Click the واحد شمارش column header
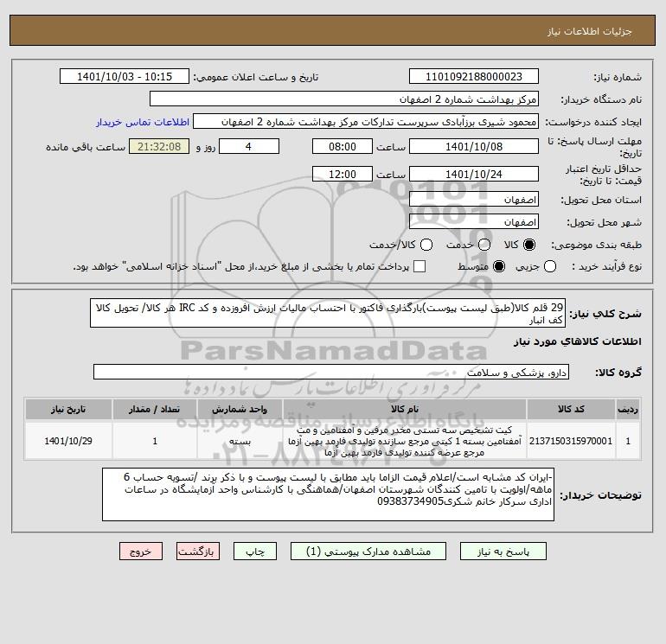Screen dimensions: 666x644 click(240, 409)
